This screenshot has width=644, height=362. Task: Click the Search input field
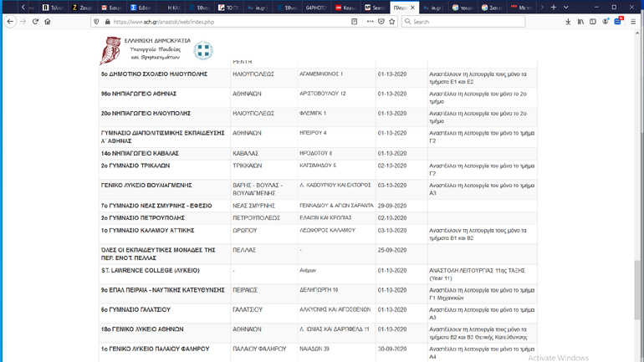click(x=464, y=22)
